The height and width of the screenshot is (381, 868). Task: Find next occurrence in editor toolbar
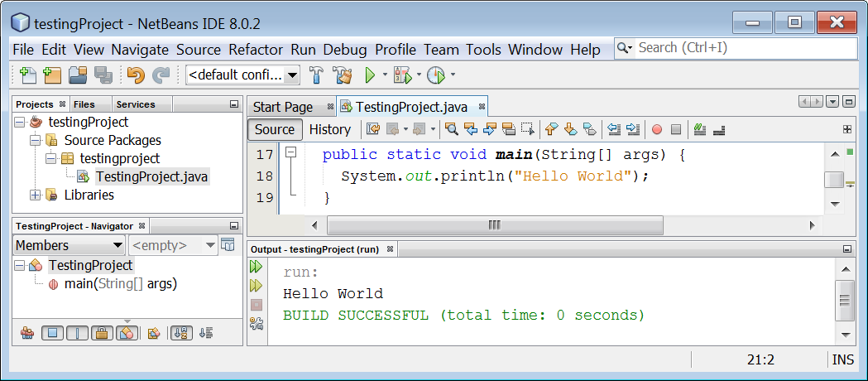tap(489, 129)
